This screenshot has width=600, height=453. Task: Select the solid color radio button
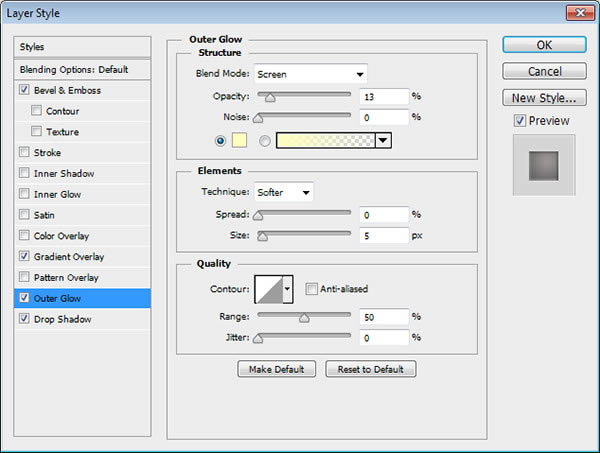tap(220, 141)
